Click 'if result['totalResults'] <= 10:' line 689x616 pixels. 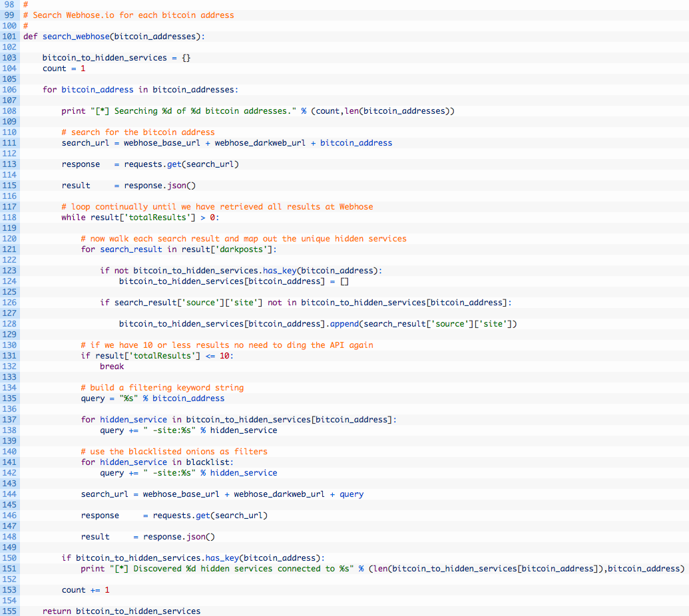[157, 356]
